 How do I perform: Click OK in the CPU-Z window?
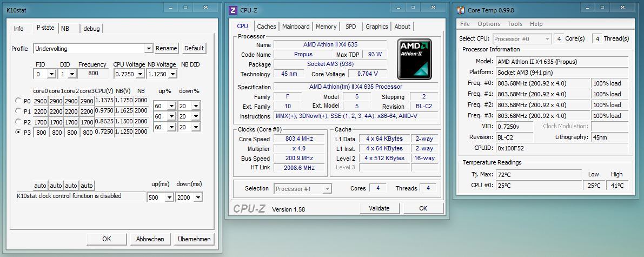tap(423, 208)
